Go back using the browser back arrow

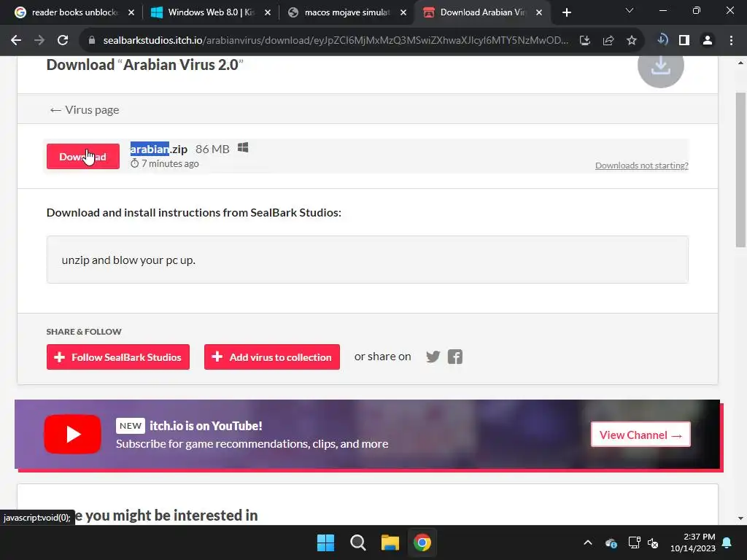[16, 41]
